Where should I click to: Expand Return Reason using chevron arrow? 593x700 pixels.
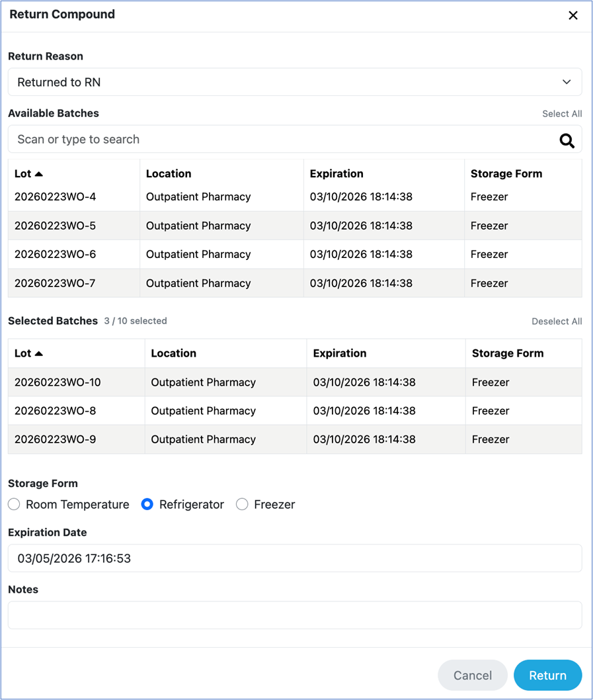pyautogui.click(x=566, y=83)
